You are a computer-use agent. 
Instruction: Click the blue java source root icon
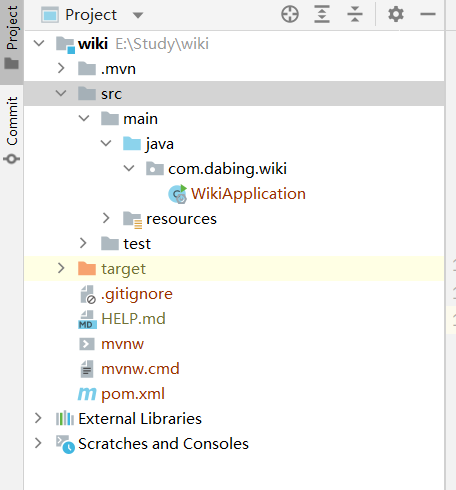point(132,143)
